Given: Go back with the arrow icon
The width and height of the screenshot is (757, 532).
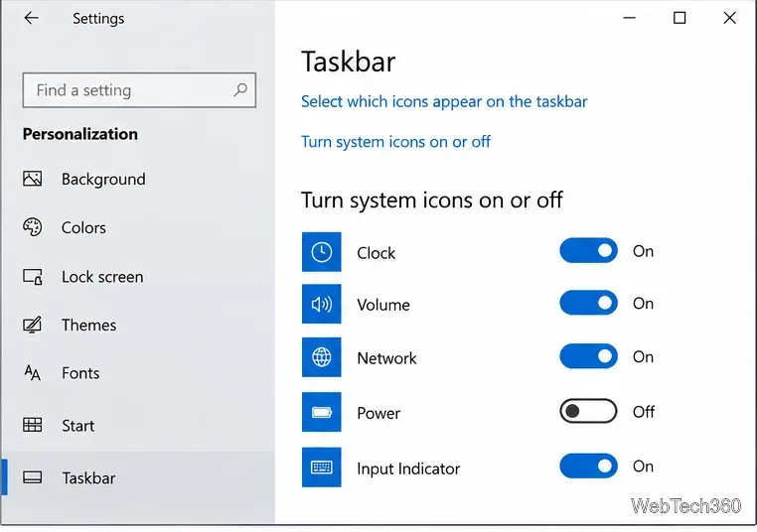Looking at the screenshot, I should pos(32,18).
